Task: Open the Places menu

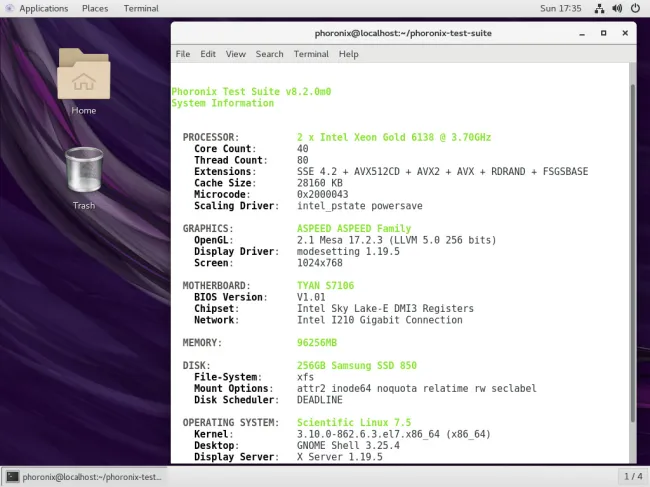Action: pos(95,8)
